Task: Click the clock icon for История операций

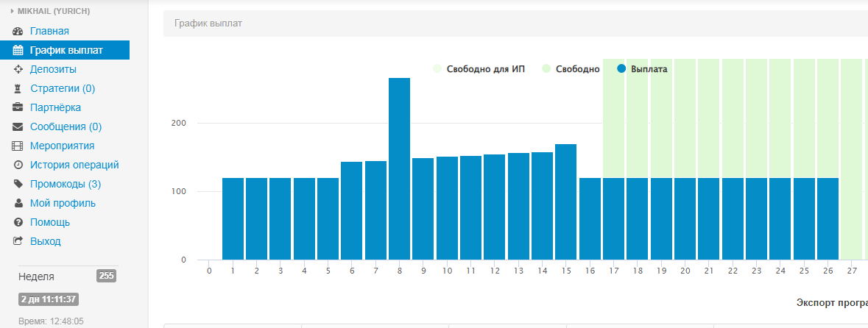Action: tap(18, 165)
